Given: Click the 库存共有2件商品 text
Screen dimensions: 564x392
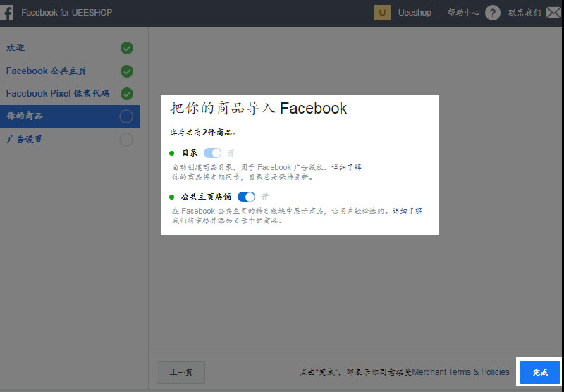Looking at the screenshot, I should tap(203, 133).
